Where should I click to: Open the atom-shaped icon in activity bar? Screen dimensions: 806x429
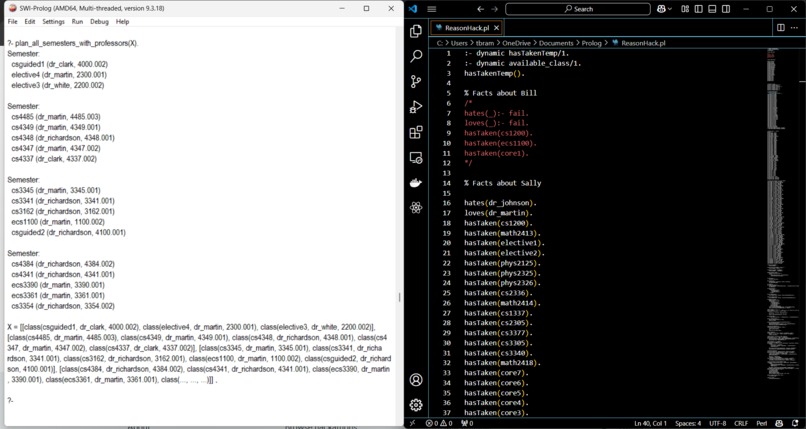(416, 208)
